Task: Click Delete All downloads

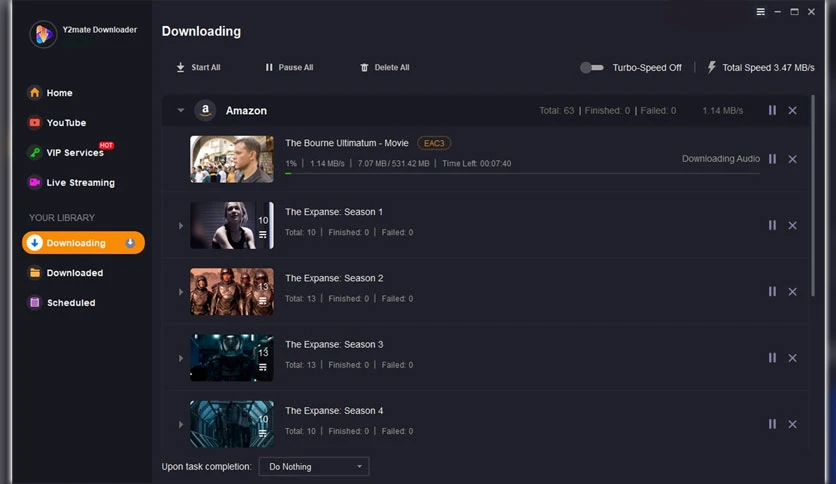Action: tap(385, 68)
